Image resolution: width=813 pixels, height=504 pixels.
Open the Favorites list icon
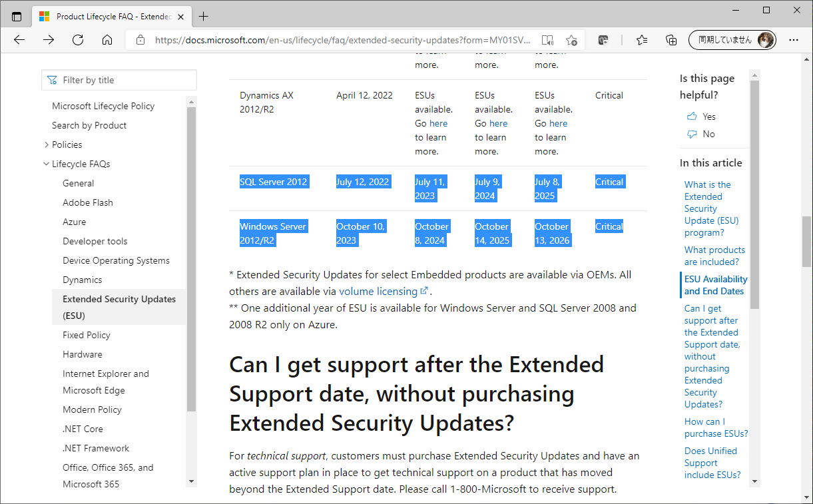point(641,40)
